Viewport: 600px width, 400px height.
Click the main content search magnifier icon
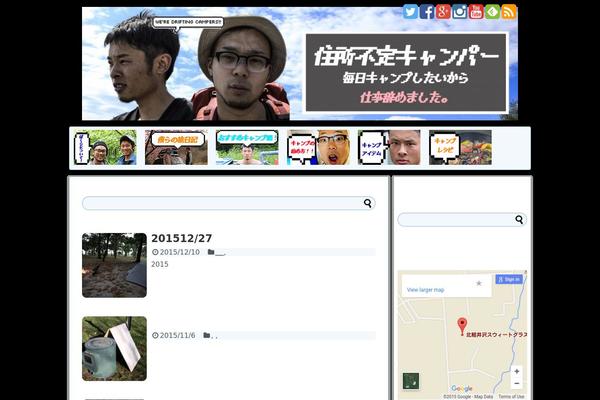(368, 203)
